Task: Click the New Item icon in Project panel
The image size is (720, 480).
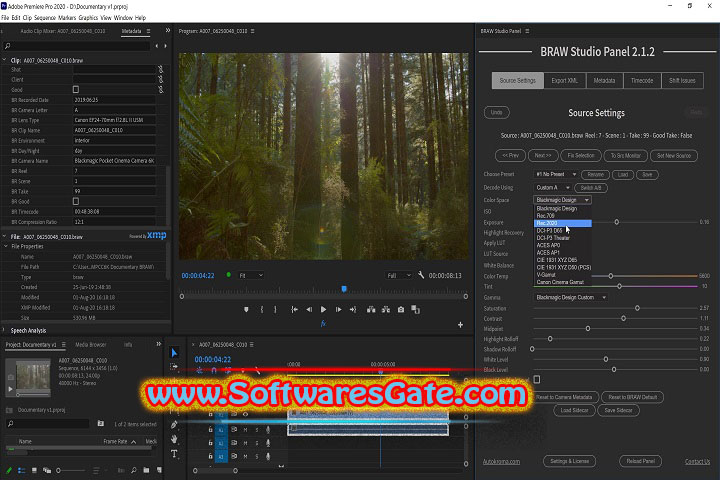Action: [x=159, y=470]
